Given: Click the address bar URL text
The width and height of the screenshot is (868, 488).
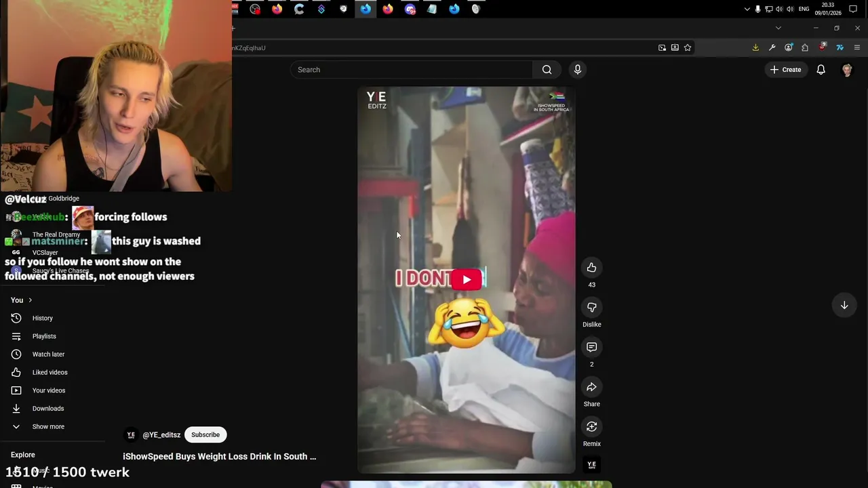Looking at the screenshot, I should [x=250, y=48].
